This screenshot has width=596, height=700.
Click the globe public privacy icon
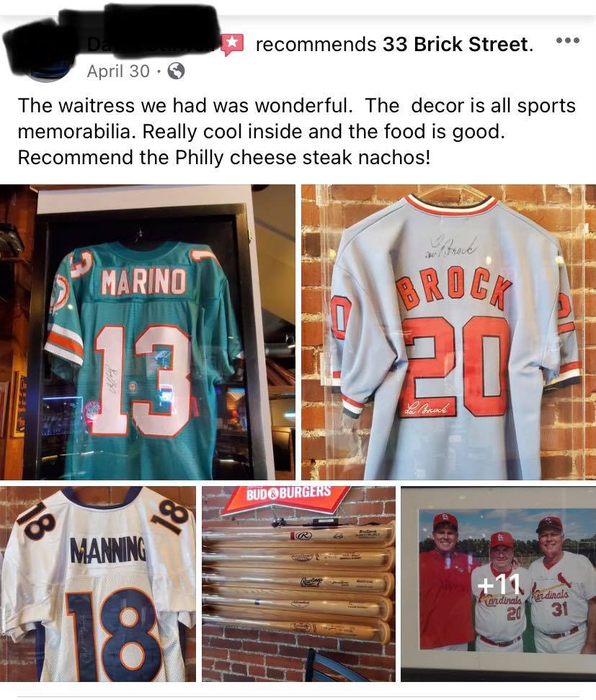(176, 71)
